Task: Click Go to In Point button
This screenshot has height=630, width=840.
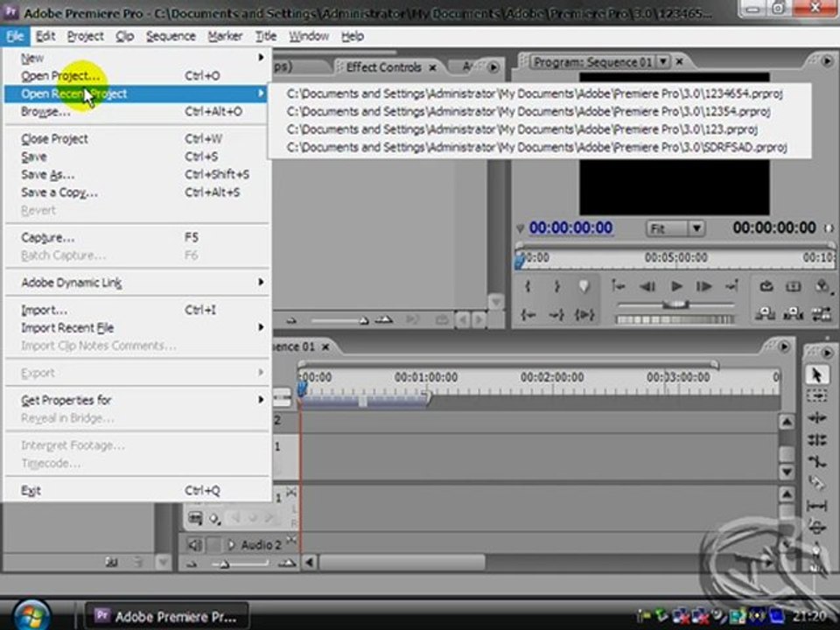Action: pos(528,314)
